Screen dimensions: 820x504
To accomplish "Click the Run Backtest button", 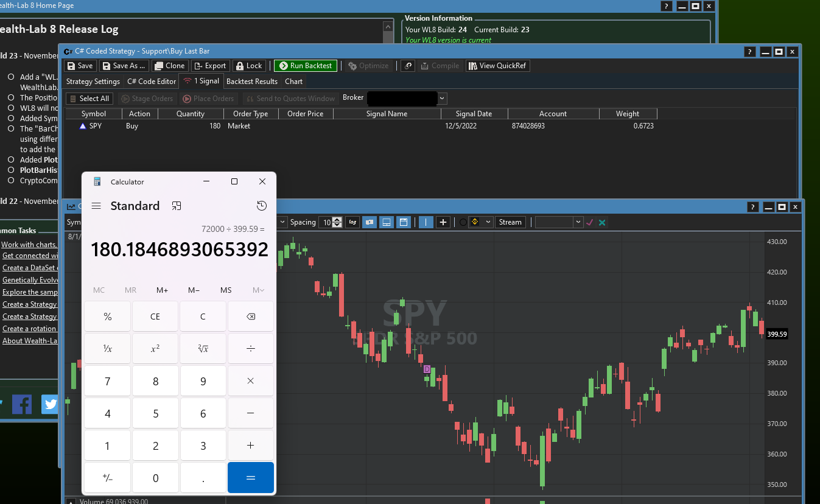I will pyautogui.click(x=305, y=66).
